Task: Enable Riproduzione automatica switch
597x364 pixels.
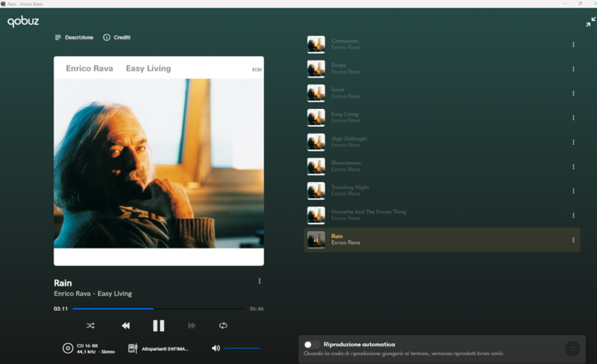Action: pos(312,345)
